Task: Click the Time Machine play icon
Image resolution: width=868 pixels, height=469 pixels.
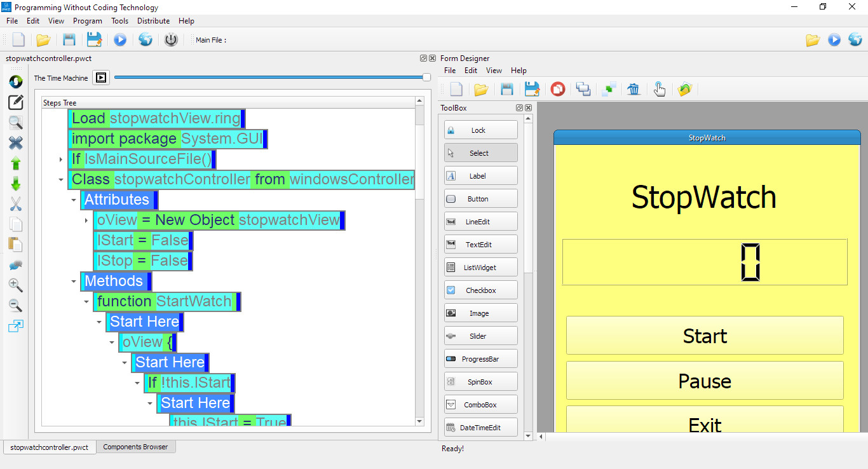Action: coord(100,78)
